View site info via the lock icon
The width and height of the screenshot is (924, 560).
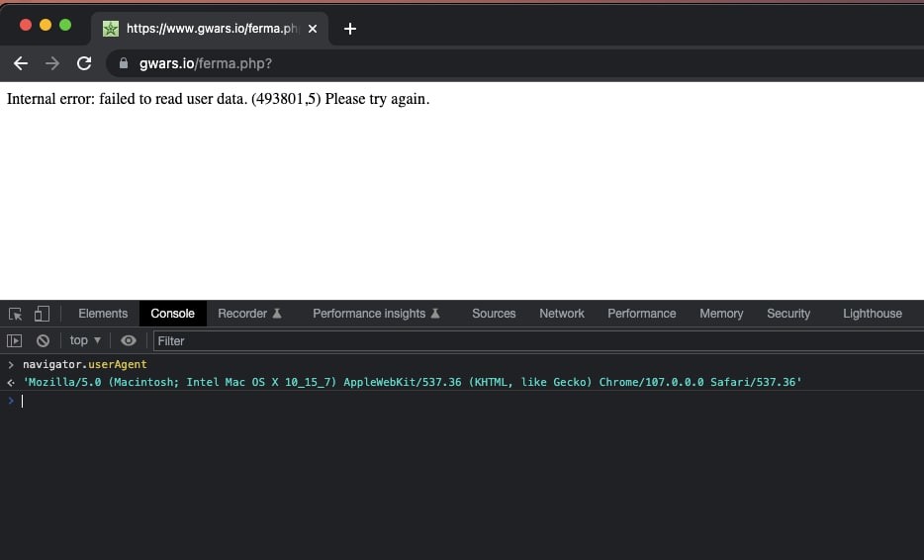click(123, 63)
